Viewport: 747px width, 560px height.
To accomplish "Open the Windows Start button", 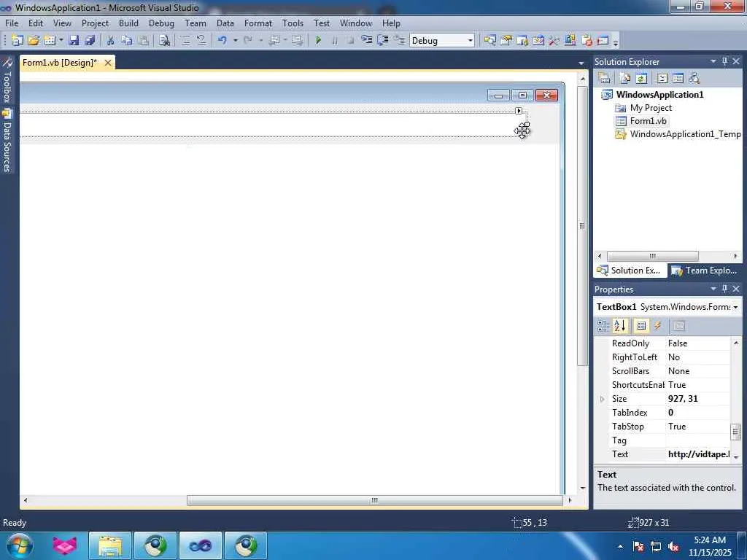I will coord(18,545).
